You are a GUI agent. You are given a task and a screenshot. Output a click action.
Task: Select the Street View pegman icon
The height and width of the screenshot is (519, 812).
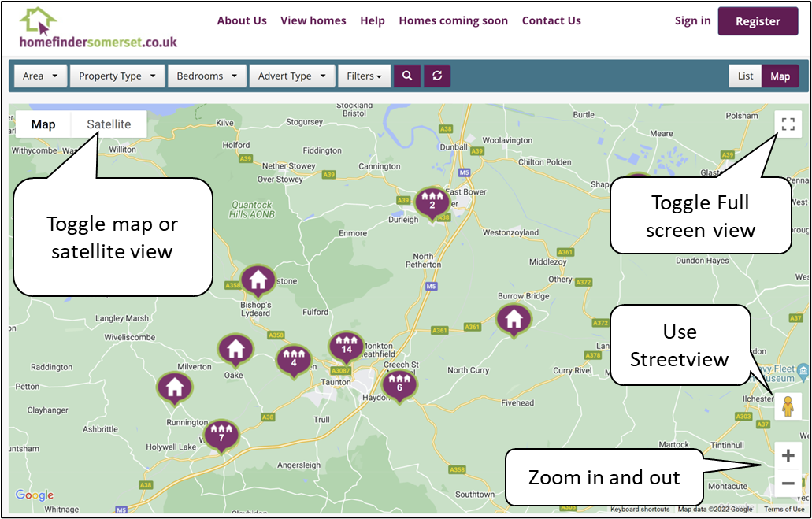788,406
